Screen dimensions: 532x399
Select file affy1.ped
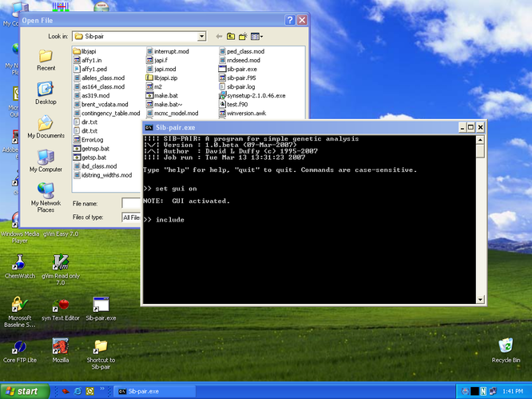click(x=90, y=69)
